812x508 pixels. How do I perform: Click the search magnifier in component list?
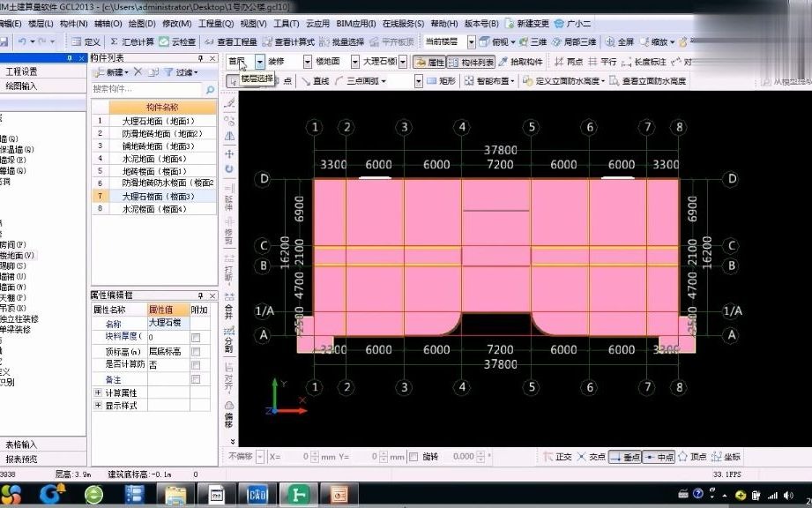click(210, 90)
